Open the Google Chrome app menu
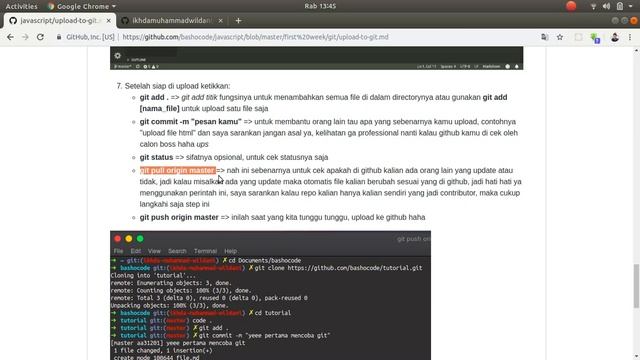 click(82, 6)
